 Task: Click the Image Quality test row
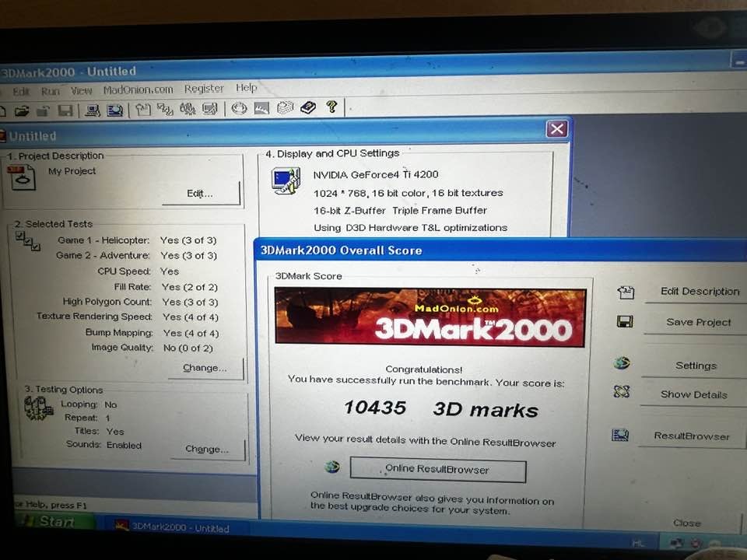tap(152, 348)
